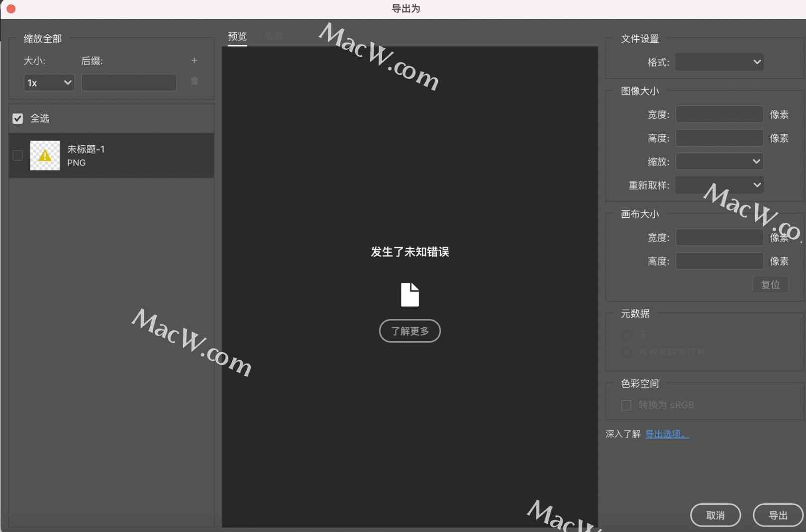
Task: Click the 后缀 suffix input field
Action: [129, 83]
